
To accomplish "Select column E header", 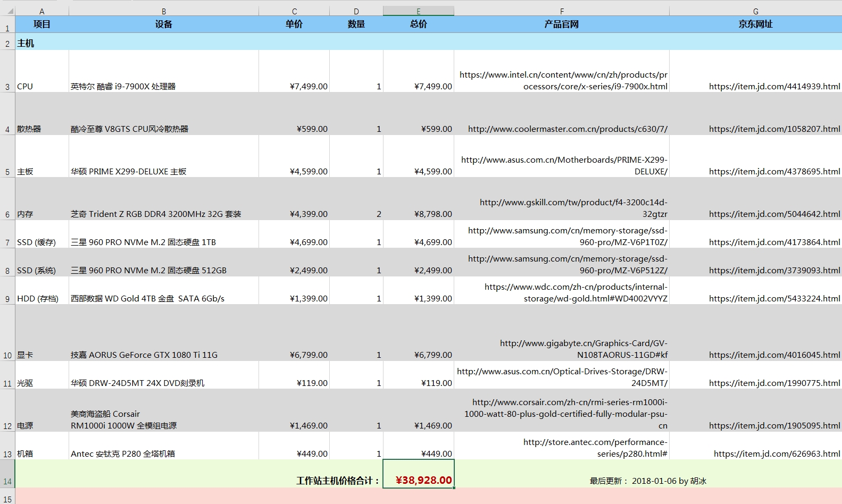I will (418, 11).
